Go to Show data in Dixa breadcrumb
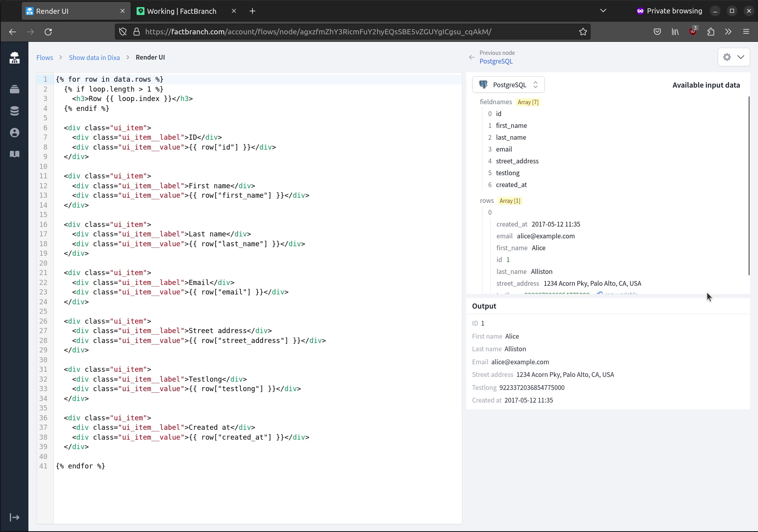 [94, 57]
